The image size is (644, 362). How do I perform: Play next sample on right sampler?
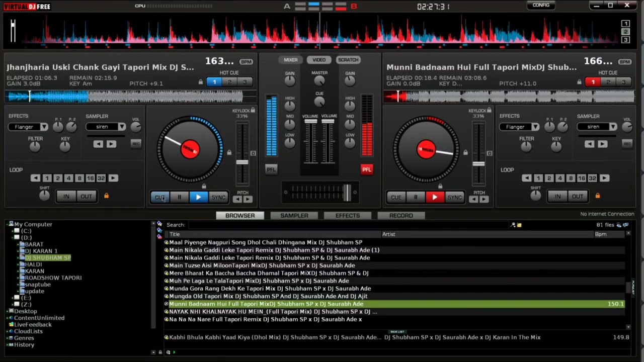point(602,144)
